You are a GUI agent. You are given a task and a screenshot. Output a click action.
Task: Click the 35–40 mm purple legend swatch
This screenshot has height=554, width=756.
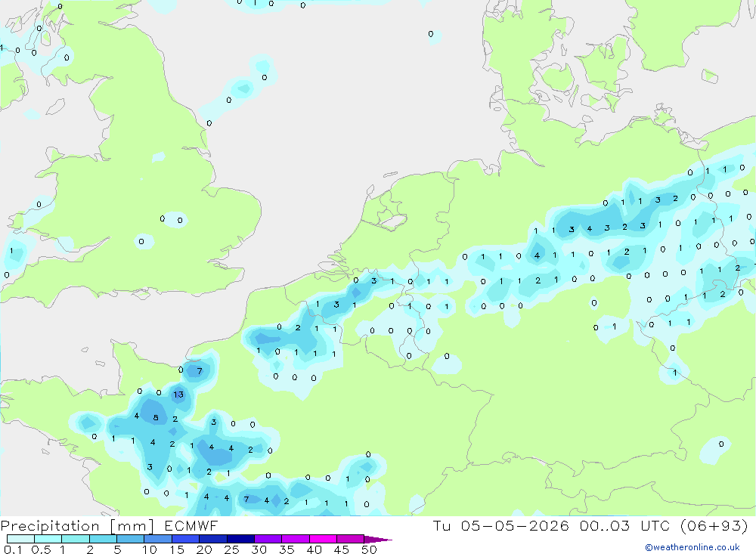tap(296, 539)
